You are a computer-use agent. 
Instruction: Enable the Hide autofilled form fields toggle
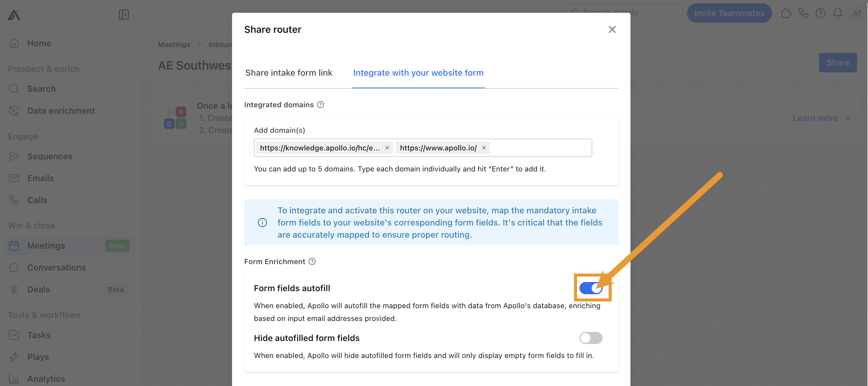tap(591, 338)
